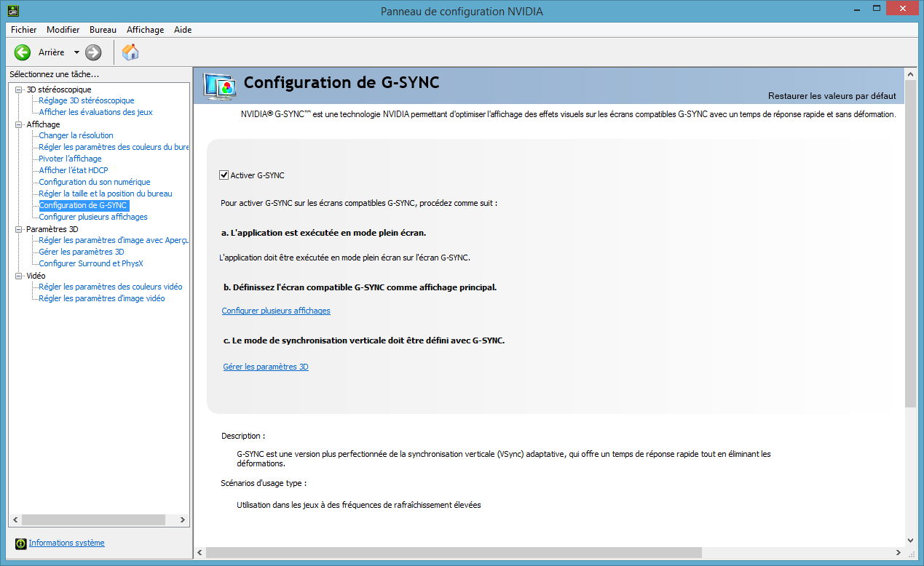Click the Gérer les paramètres 3D link in main panel
Screen dimensions: 924x566
266,367
